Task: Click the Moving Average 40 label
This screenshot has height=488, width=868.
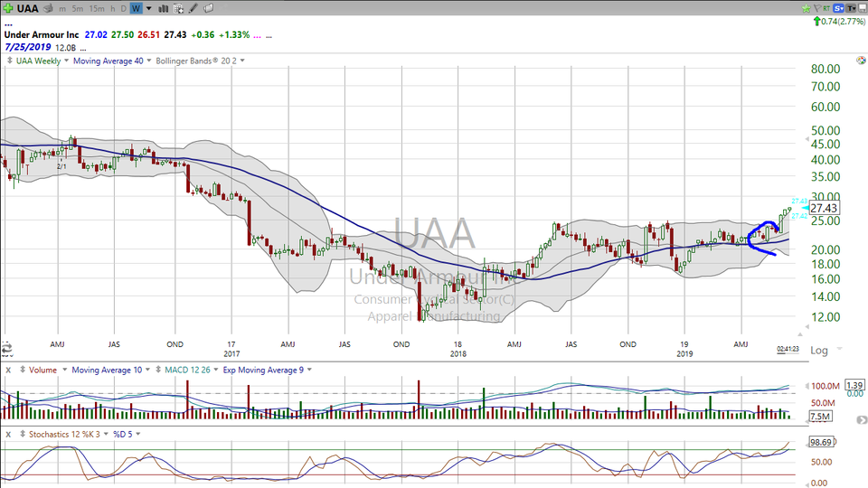Action: (x=108, y=61)
